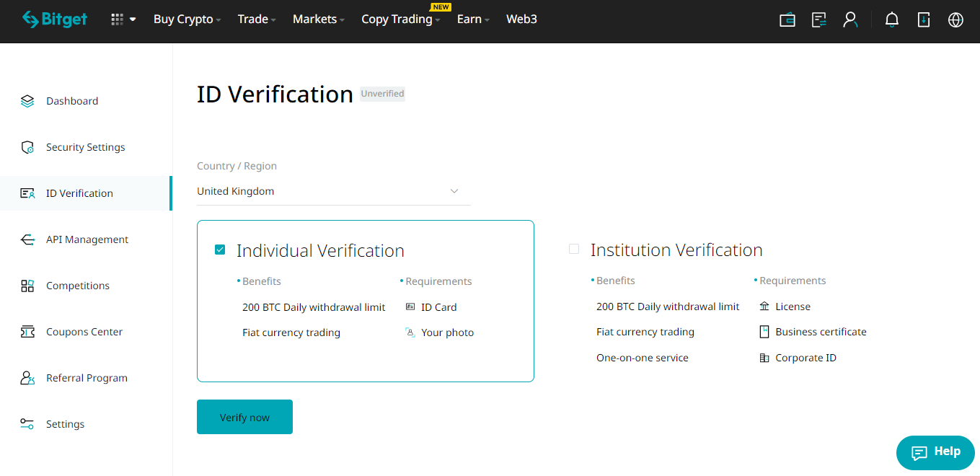Click the Institution Verification heading

pos(676,250)
